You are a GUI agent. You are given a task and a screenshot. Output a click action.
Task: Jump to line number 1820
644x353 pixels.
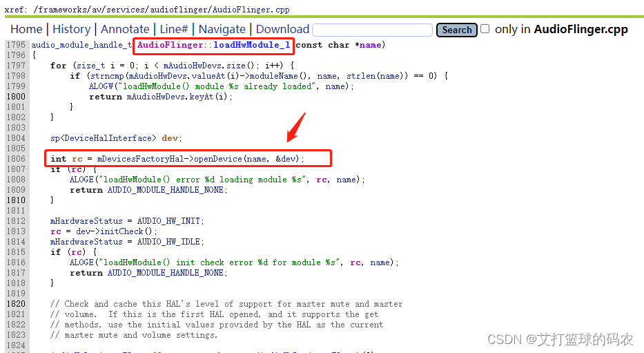(16, 304)
